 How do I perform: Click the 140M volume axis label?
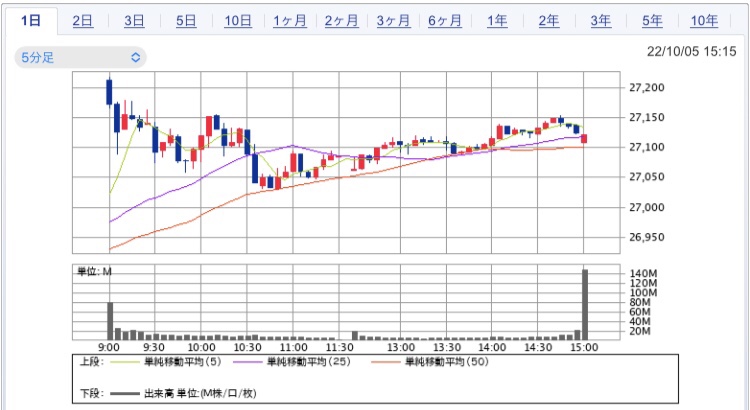(643, 274)
